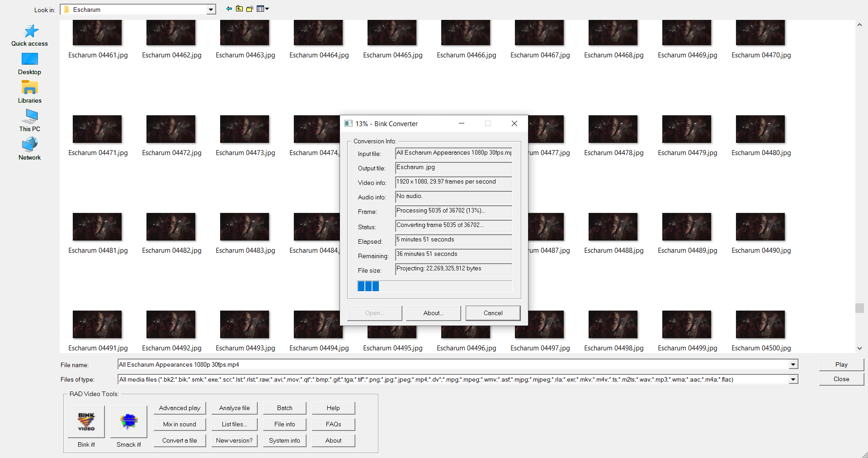The image size is (868, 458).
Task: Select the Escharum 04498.jpg thumbnail
Action: [613, 325]
